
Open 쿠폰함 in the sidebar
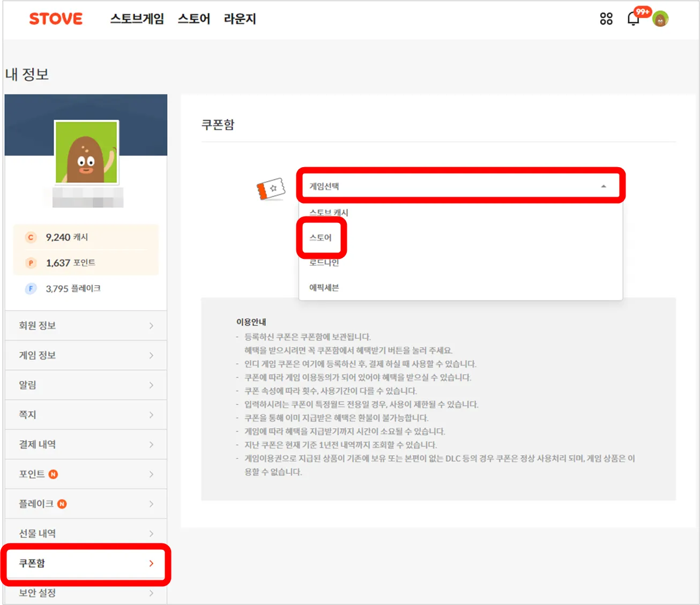pyautogui.click(x=86, y=563)
